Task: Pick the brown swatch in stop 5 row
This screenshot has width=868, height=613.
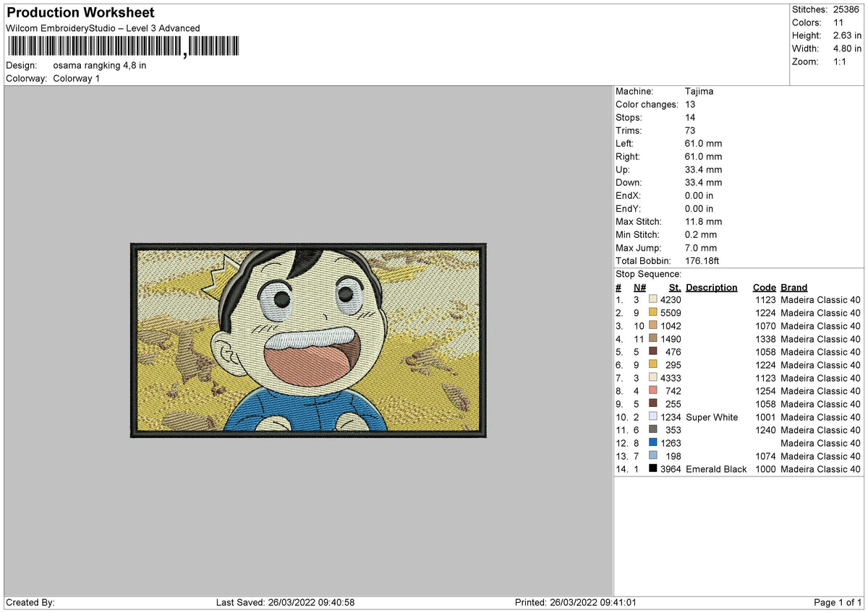Action: click(653, 352)
